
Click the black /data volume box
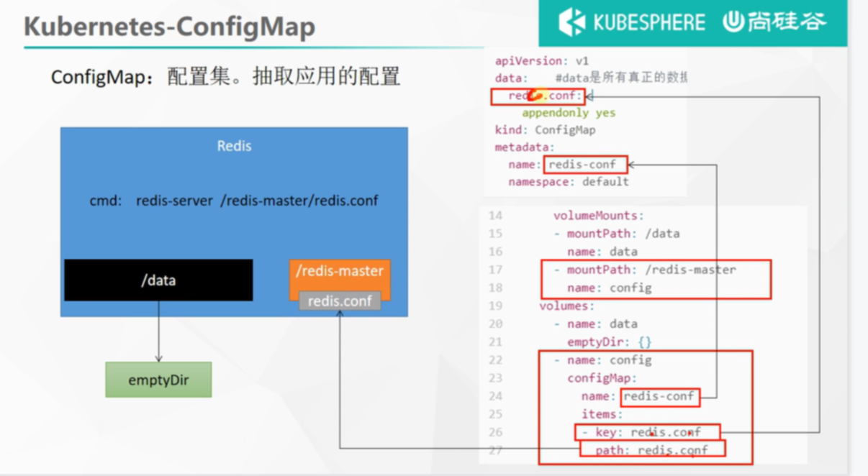pos(158,280)
